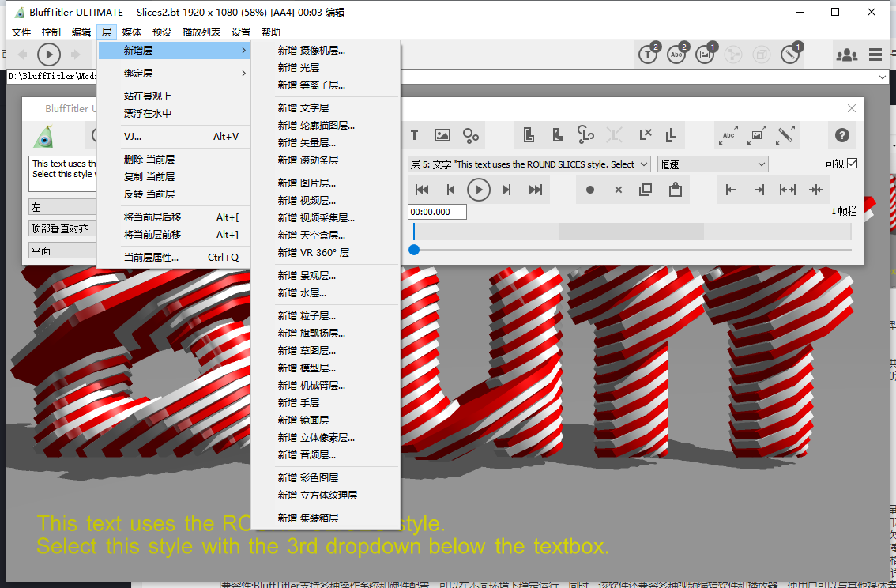Viewport: 896px width, 588px height.
Task: Click the picture icon in tool window
Action: pyautogui.click(x=442, y=135)
